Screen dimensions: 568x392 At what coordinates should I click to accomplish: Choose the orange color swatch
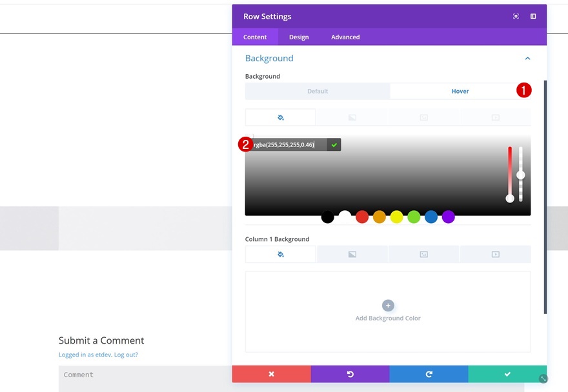pos(380,217)
